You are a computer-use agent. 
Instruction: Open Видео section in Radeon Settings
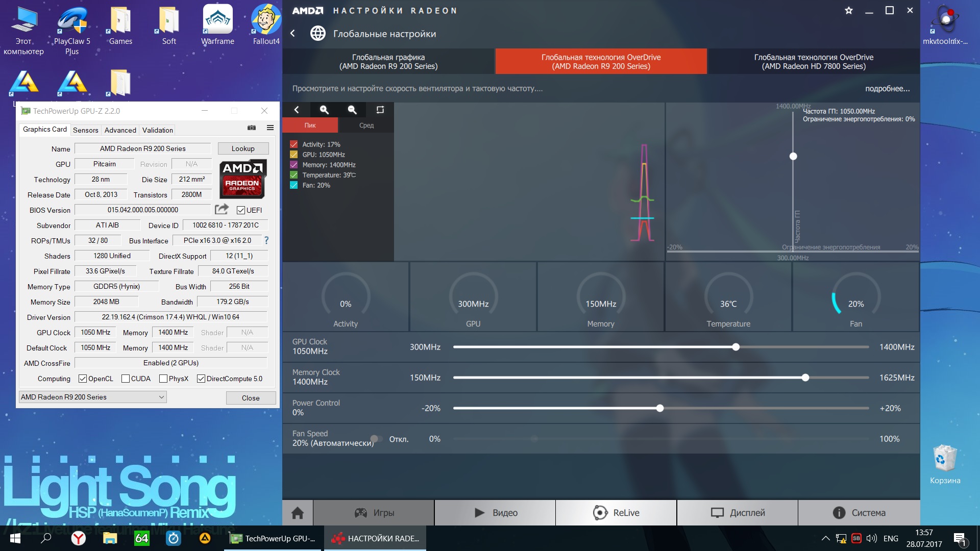pyautogui.click(x=495, y=513)
